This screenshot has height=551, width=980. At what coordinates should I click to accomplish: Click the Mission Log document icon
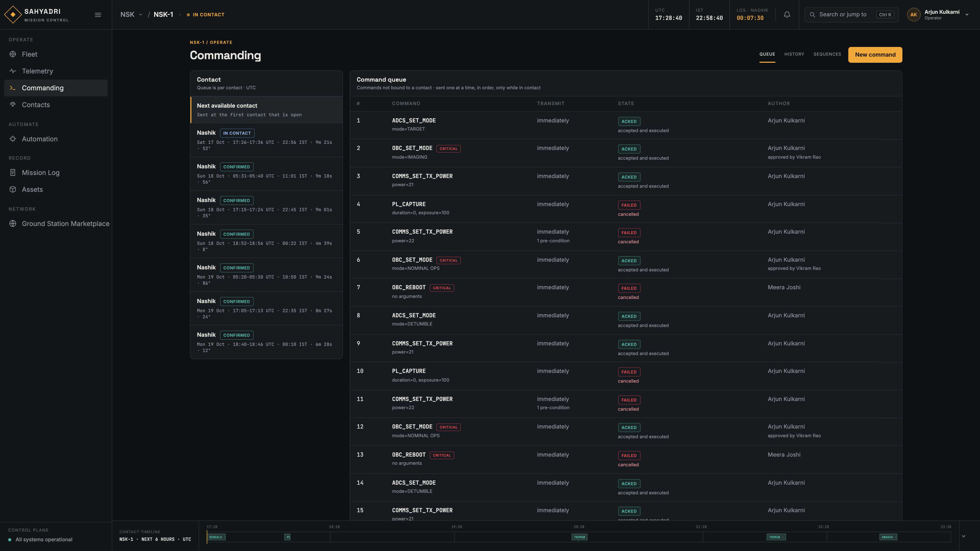pos(13,173)
